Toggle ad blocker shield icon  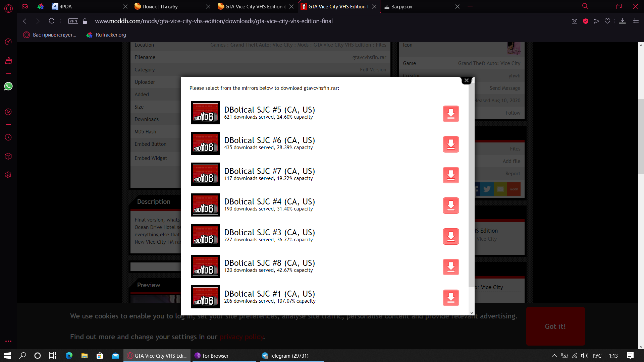pyautogui.click(x=586, y=21)
